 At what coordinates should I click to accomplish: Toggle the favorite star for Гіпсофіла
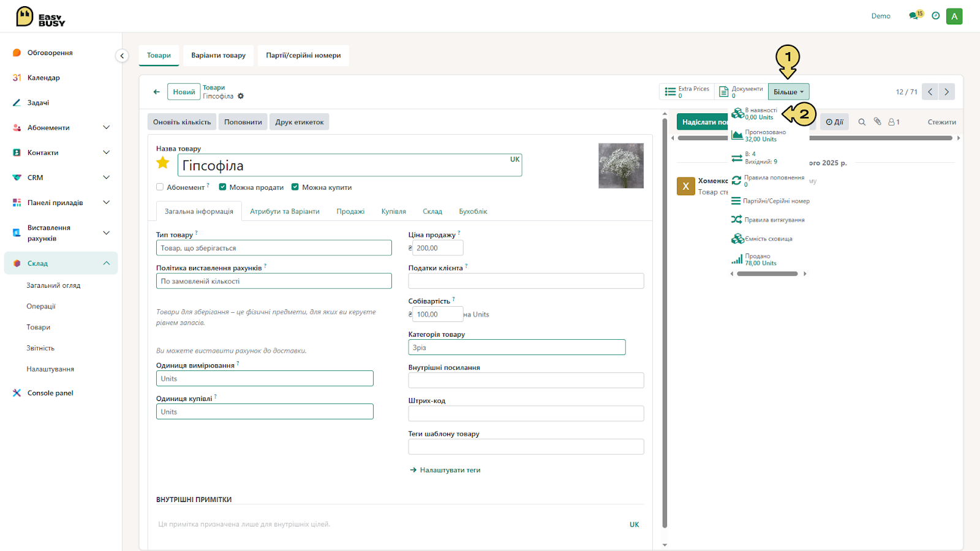pos(163,162)
